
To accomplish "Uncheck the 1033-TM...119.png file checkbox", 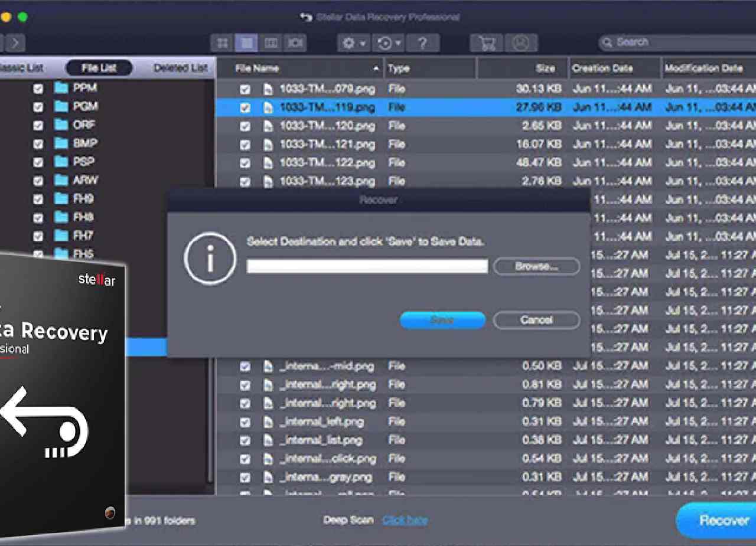I will pos(245,108).
